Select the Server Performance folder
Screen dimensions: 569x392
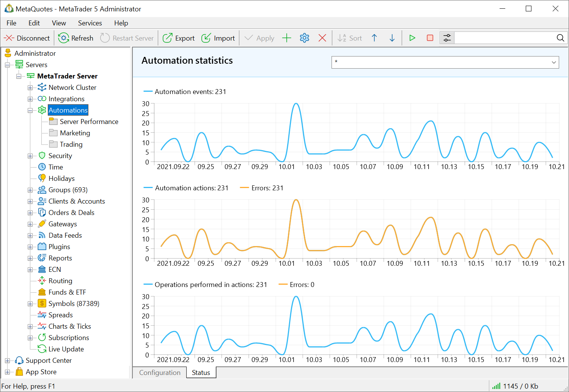point(84,122)
